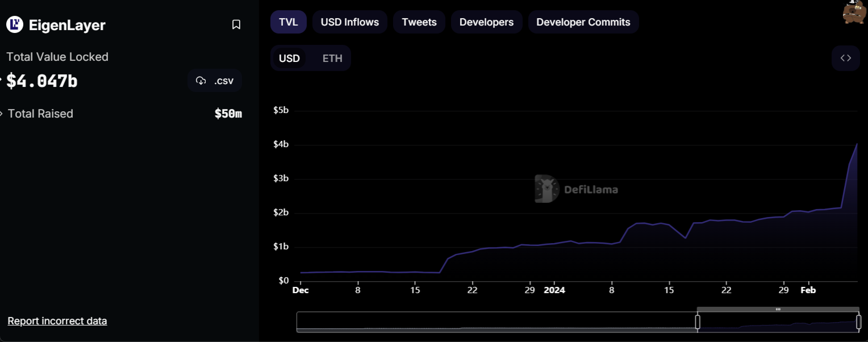868x342 pixels.
Task: Open the Developer Commits chart metric
Action: 583,22
